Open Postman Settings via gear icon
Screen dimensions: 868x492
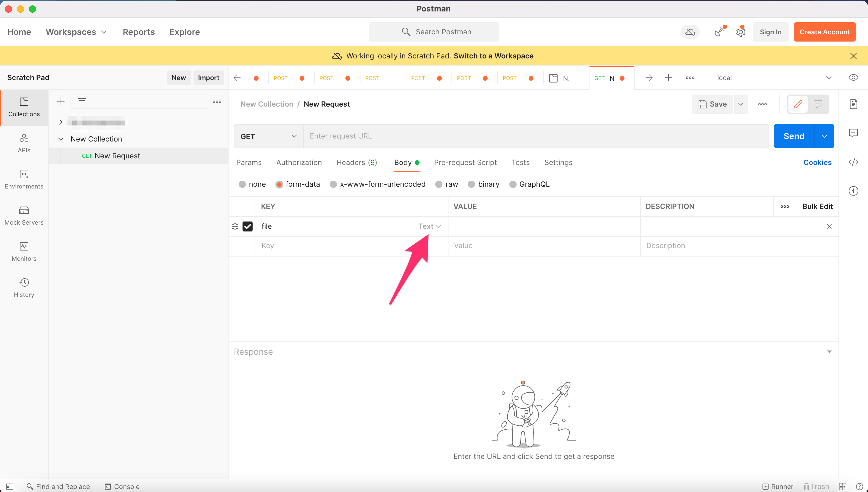pyautogui.click(x=741, y=32)
